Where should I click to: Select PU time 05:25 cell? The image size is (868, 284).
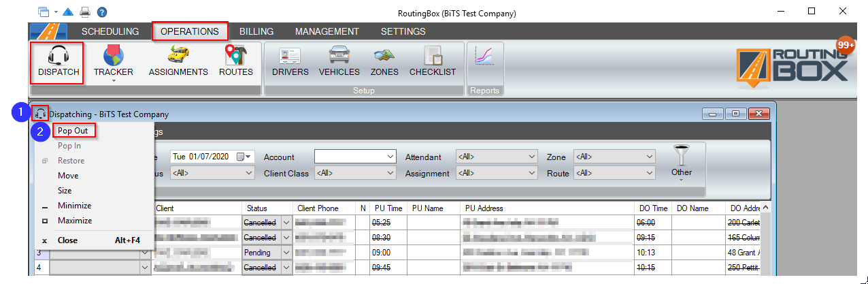click(388, 223)
